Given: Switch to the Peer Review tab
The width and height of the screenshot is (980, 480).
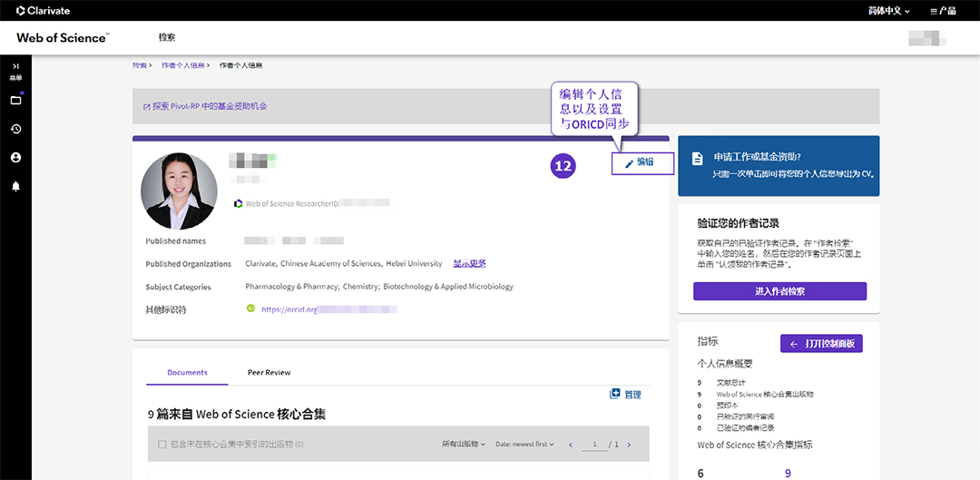Looking at the screenshot, I should pyautogui.click(x=269, y=373).
